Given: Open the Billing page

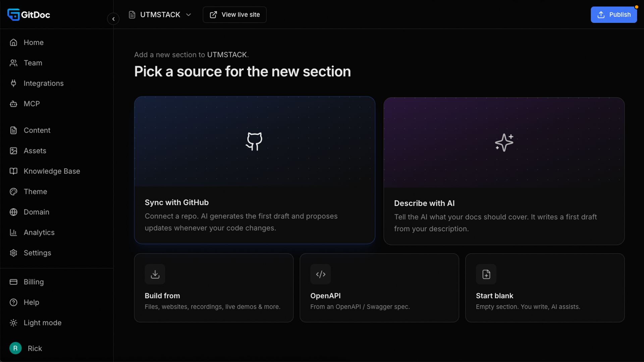Looking at the screenshot, I should click(34, 282).
